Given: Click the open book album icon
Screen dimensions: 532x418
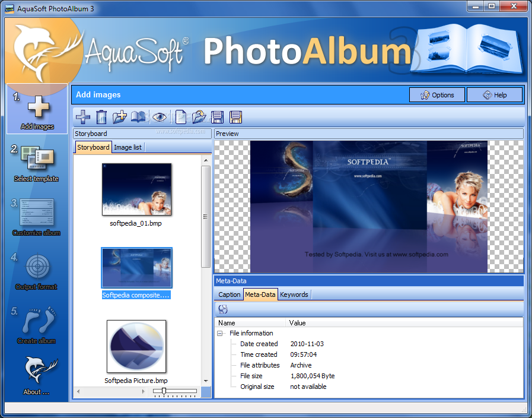Looking at the screenshot, I should [x=138, y=117].
